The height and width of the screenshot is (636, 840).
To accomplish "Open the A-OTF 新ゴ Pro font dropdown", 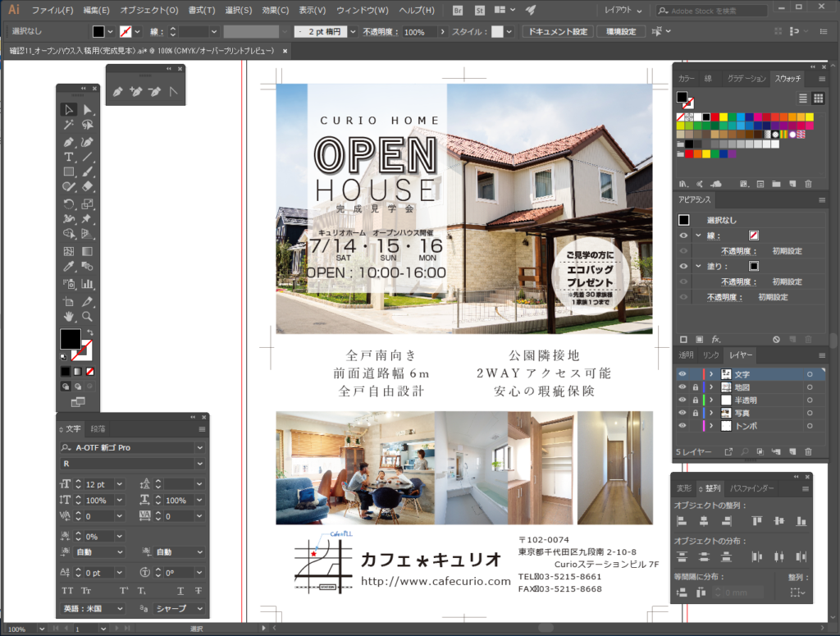I will pos(199,448).
